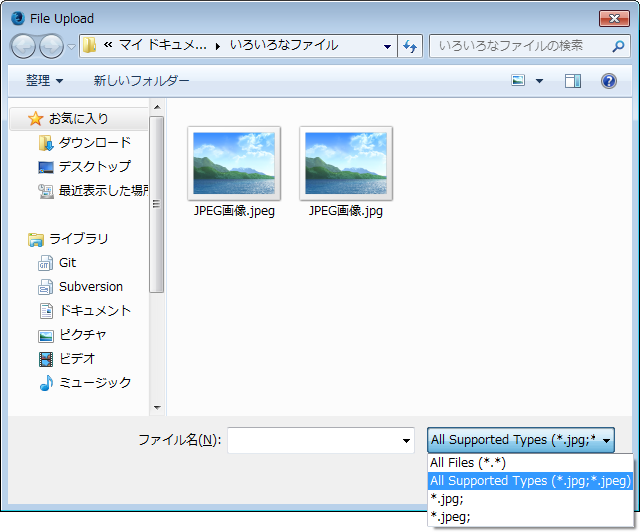Image resolution: width=640 pixels, height=532 pixels.
Task: Close the File Upload dialog
Action: (614, 18)
